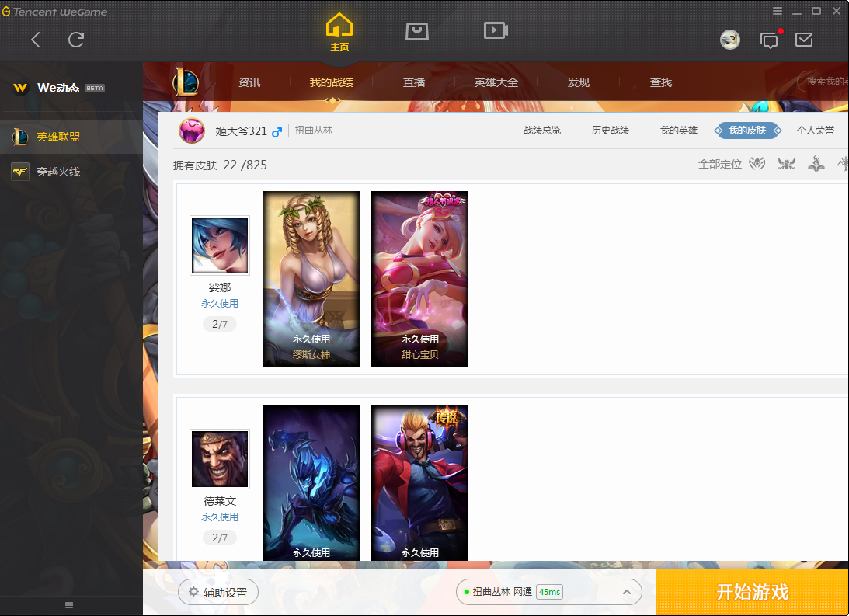Screen dimensions: 849x616
Task: Open the chat messages icon with red dot
Action: 770,40
